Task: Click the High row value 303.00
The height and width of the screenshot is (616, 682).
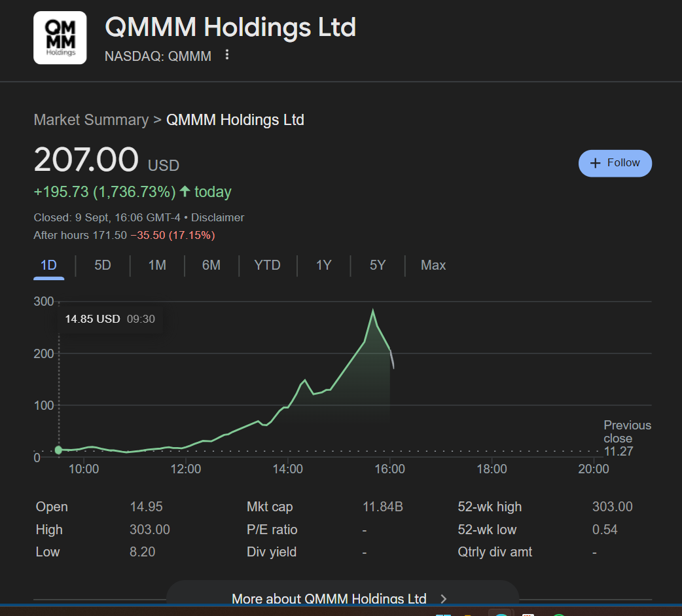Action: 150,530
